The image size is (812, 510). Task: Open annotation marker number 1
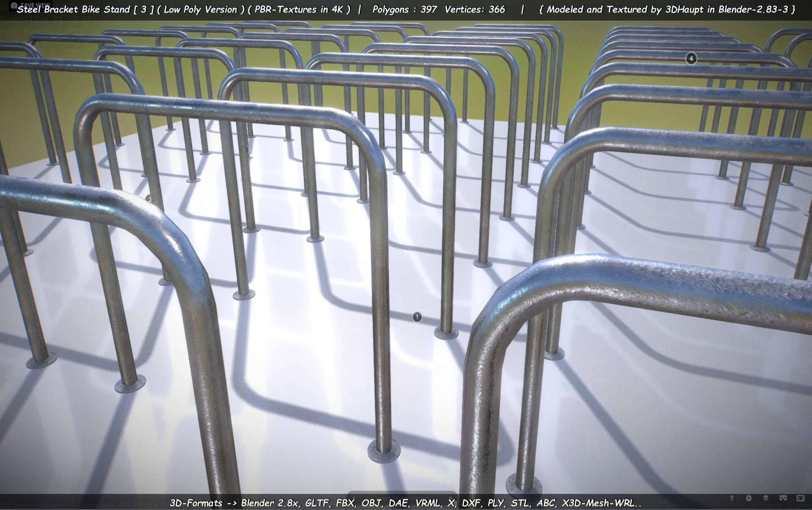click(417, 317)
